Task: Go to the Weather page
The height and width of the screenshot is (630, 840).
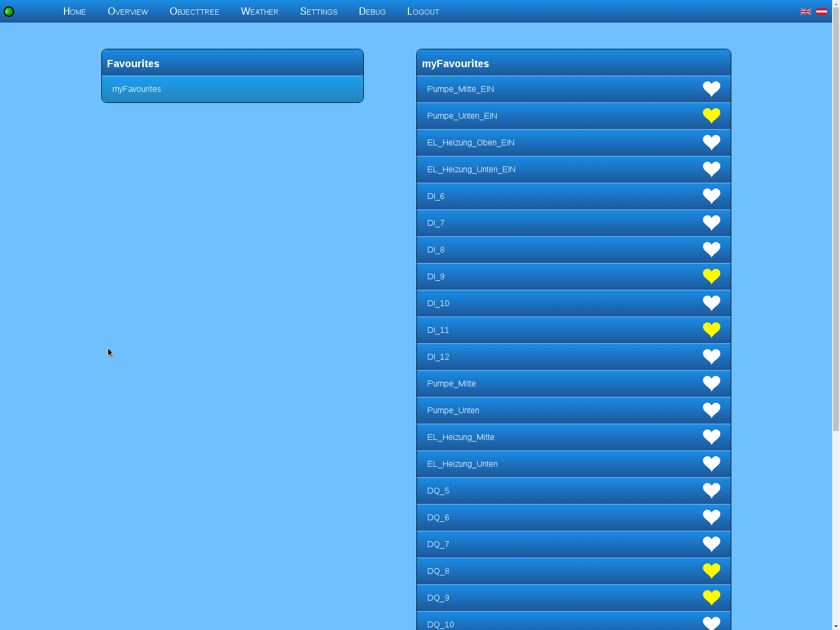Action: point(259,12)
